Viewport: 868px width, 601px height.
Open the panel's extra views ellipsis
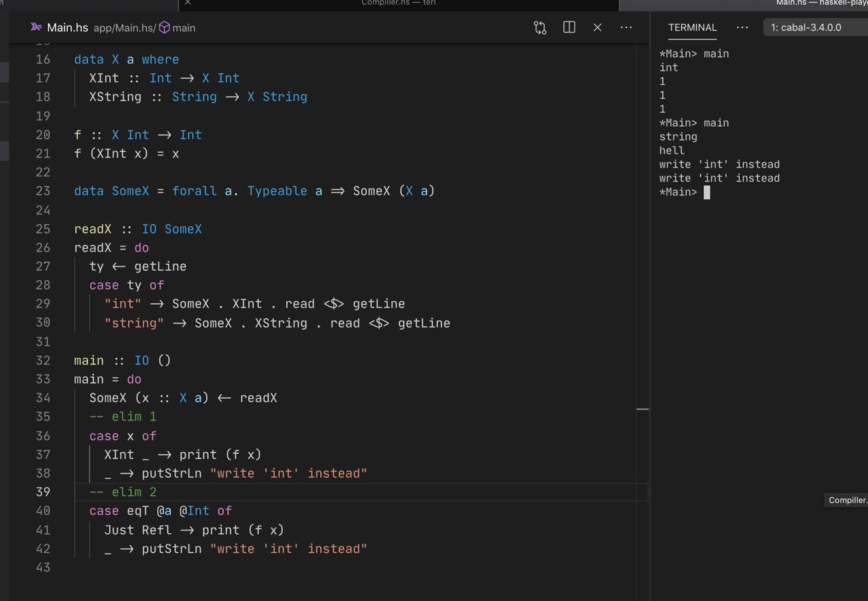pyautogui.click(x=742, y=28)
